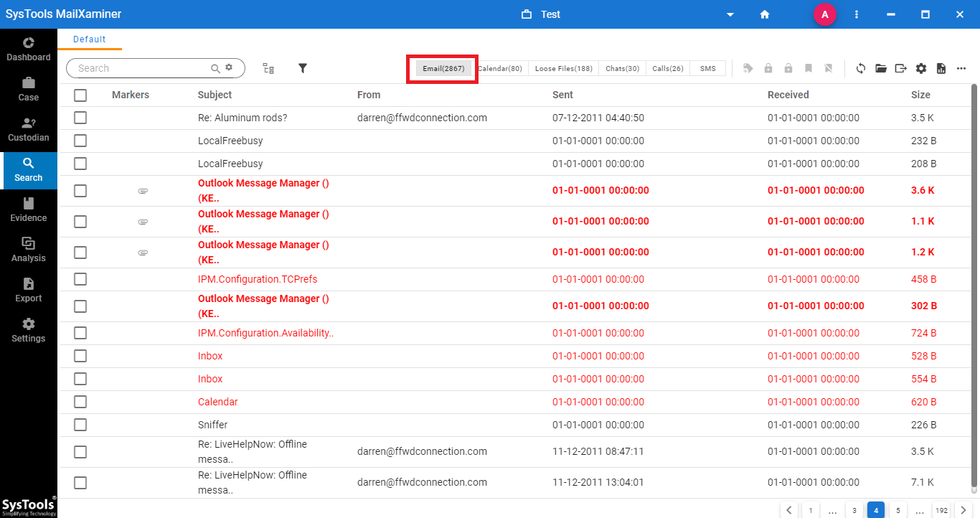
Task: Jump to page 192
Action: pos(941,511)
